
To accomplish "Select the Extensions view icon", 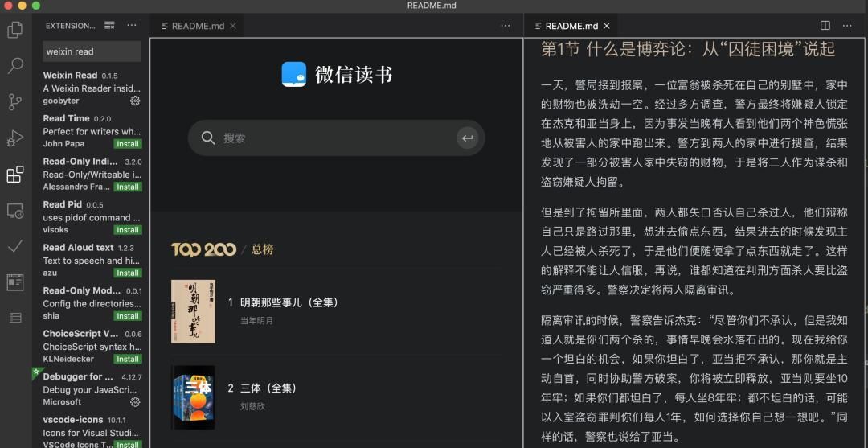I will (x=15, y=175).
